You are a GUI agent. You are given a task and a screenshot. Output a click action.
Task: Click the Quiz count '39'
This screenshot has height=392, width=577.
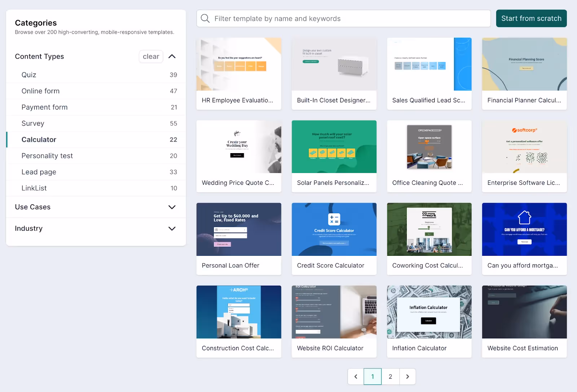173,75
